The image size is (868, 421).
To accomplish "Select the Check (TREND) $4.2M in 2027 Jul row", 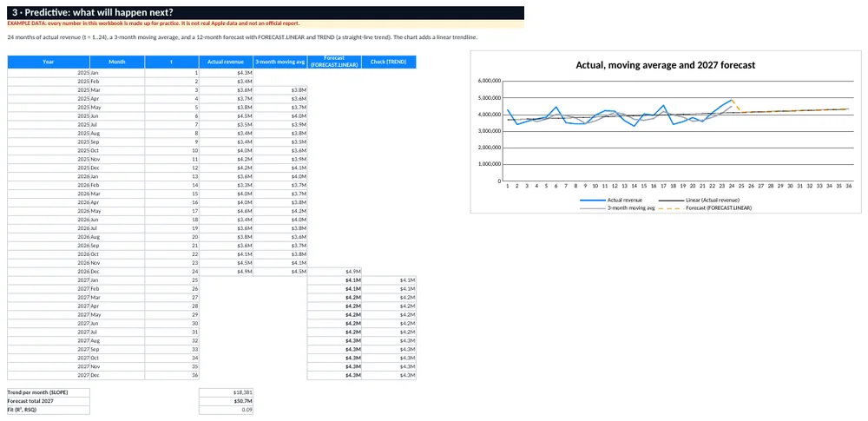I will pyautogui.click(x=389, y=332).
